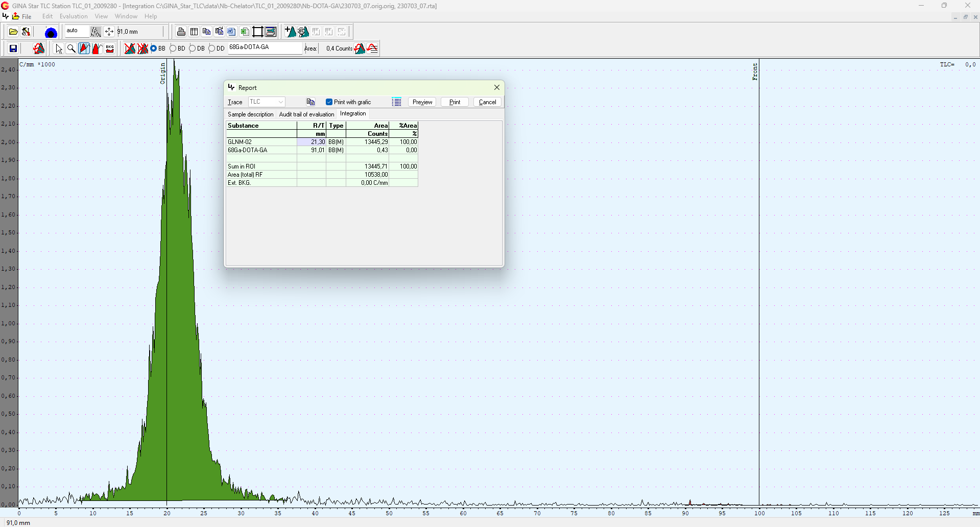Click the 68Ga-DOTA-GA substance name field
Screen dimensions: 980x527
[265, 47]
